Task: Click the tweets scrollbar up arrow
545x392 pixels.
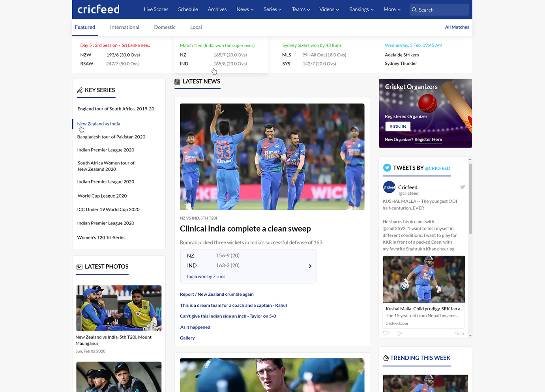Action: 470,160
